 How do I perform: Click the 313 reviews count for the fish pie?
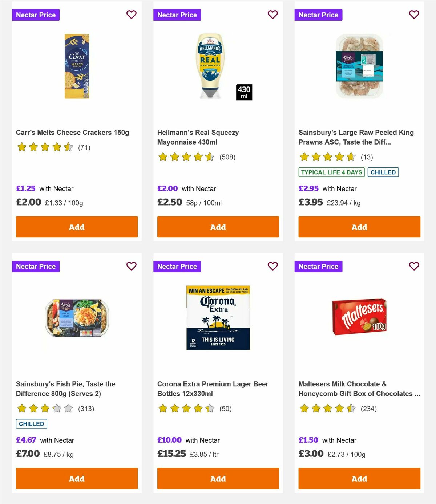86,409
